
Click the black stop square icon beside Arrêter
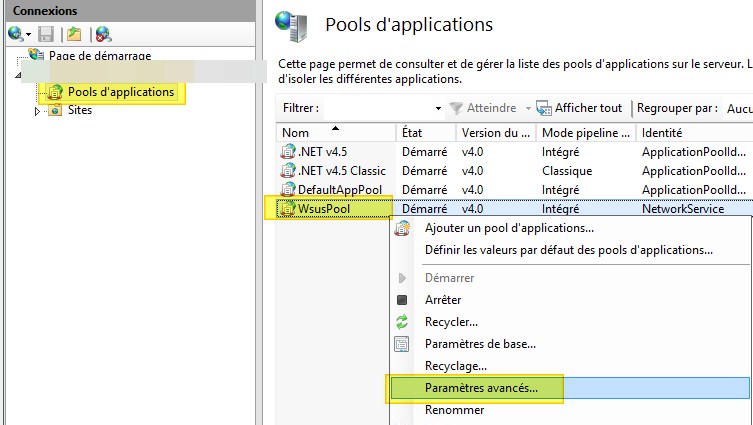pyautogui.click(x=402, y=300)
